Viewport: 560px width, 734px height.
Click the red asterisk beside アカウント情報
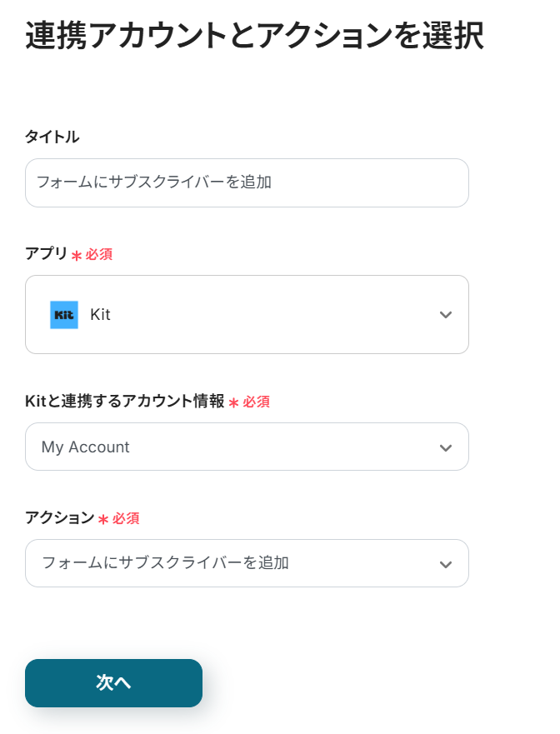[x=234, y=403]
